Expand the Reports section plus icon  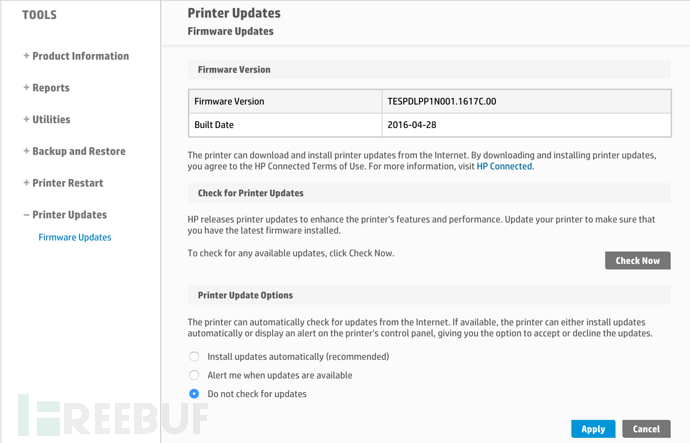click(x=26, y=88)
